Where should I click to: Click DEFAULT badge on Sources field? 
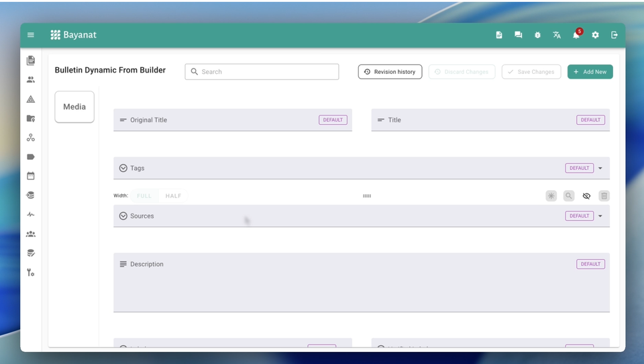click(x=579, y=216)
